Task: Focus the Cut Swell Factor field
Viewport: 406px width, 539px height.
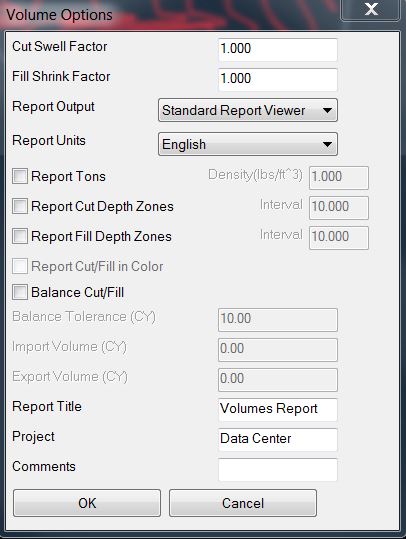Action: click(x=278, y=50)
